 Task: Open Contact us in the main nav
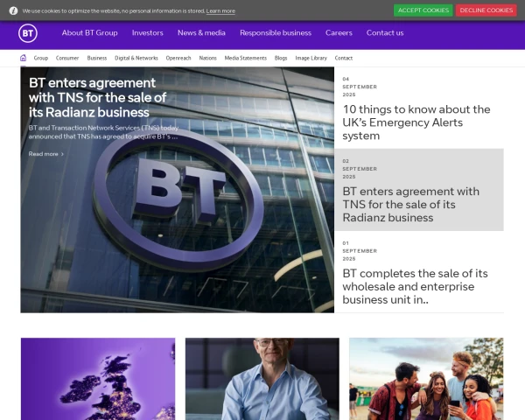tap(385, 33)
